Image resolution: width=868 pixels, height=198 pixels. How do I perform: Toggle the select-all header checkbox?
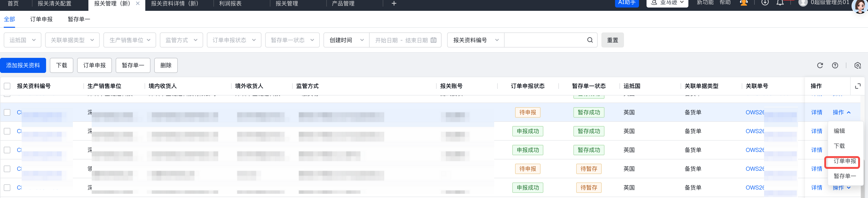(7, 86)
